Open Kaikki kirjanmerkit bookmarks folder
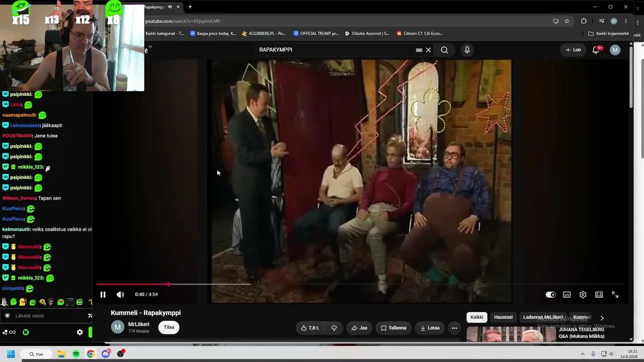 pos(608,34)
